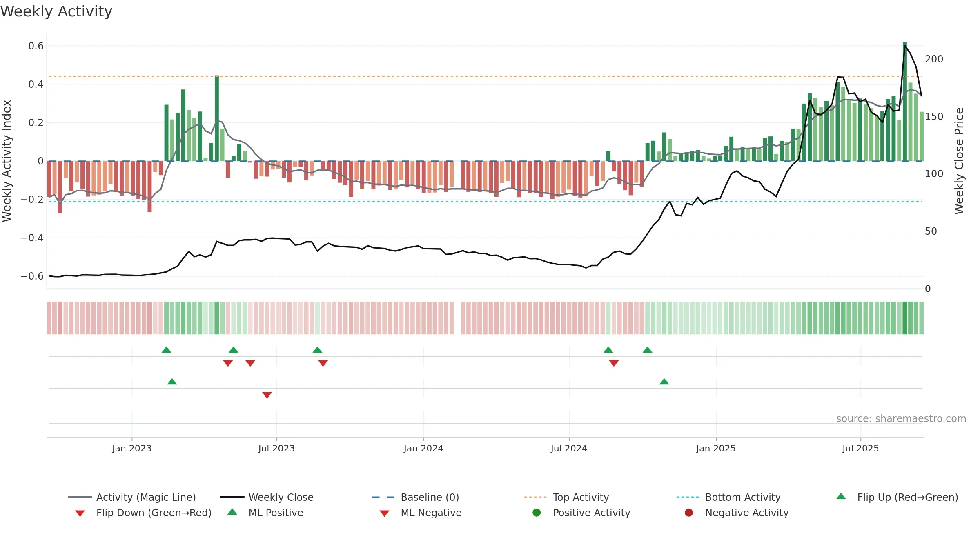Click the flip-up marker before Jul 2023

(x=234, y=350)
